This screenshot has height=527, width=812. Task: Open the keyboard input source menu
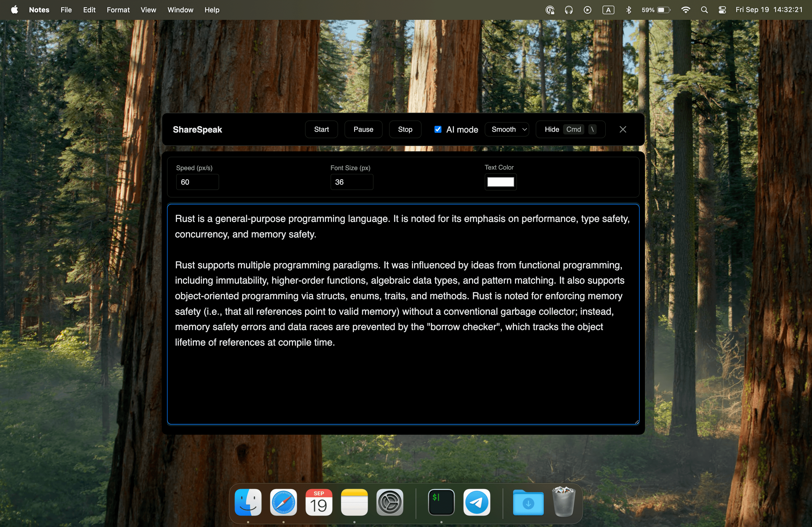tap(609, 10)
